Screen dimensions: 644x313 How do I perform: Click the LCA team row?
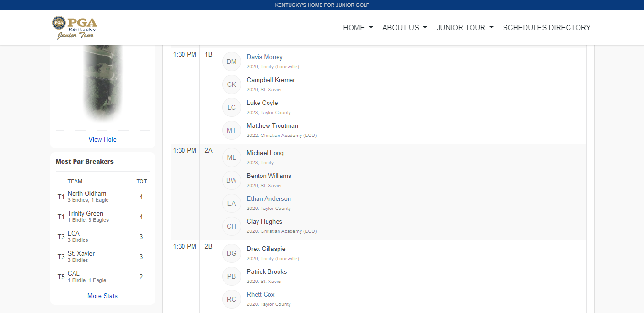point(103,237)
